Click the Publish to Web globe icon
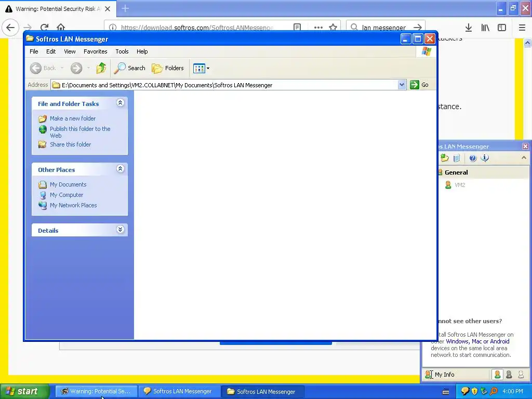Screen dimensions: 532x399 43,129
